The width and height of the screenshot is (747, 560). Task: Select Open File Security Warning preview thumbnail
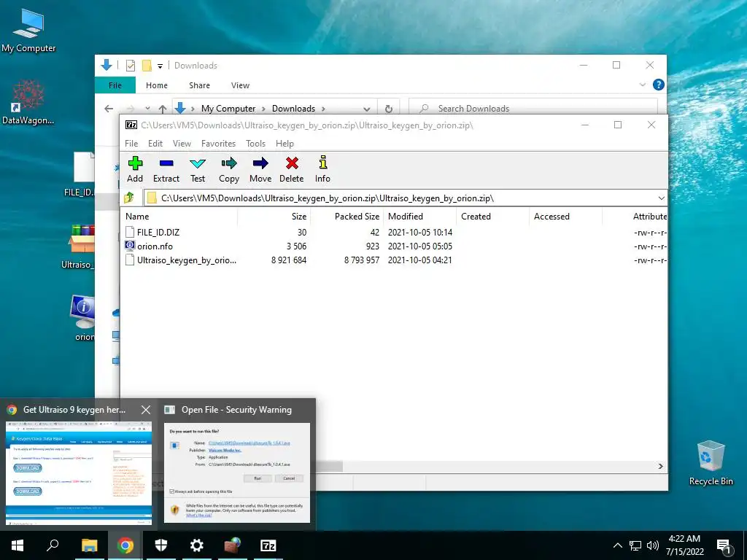(237, 472)
